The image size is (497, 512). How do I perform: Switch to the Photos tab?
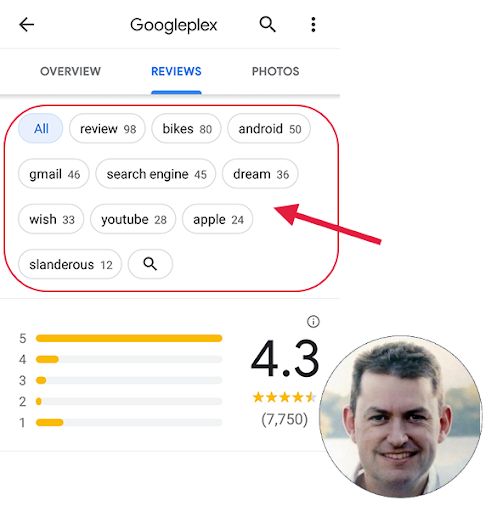click(275, 71)
